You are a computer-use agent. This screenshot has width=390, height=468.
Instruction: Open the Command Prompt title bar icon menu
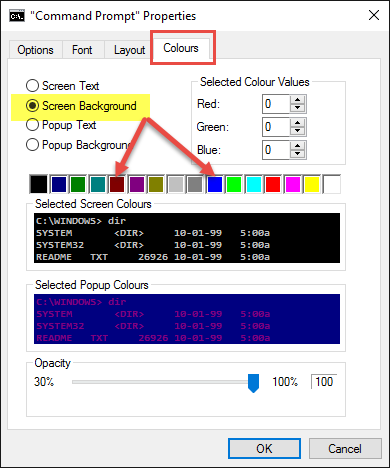coord(17,16)
